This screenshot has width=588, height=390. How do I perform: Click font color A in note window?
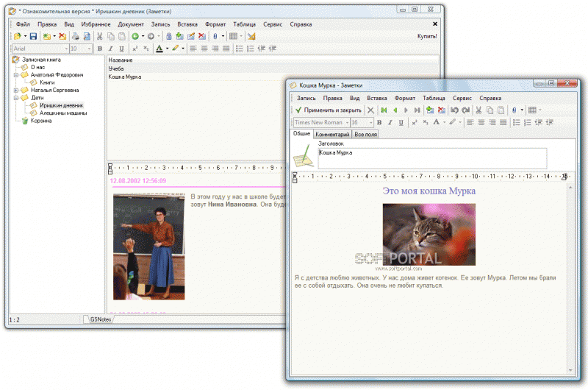[436, 122]
